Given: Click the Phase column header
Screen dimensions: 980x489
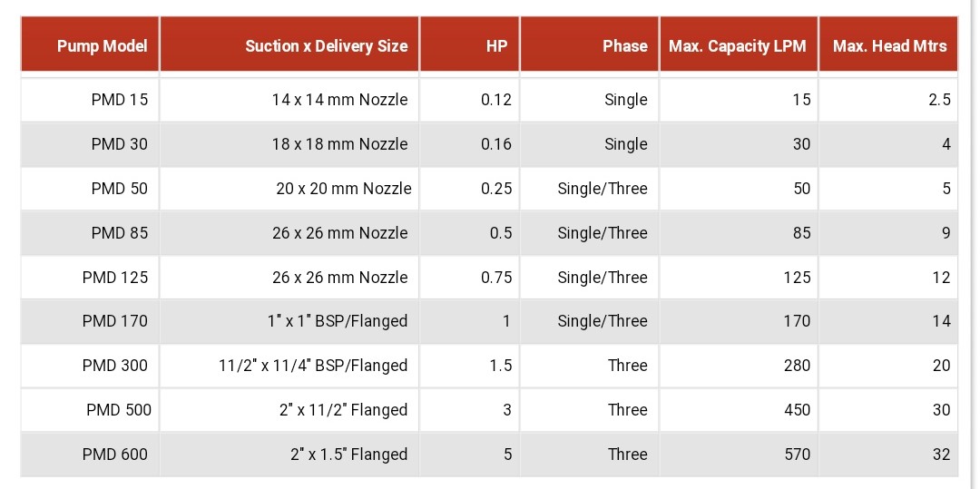Looking at the screenshot, I should pyautogui.click(x=624, y=46).
